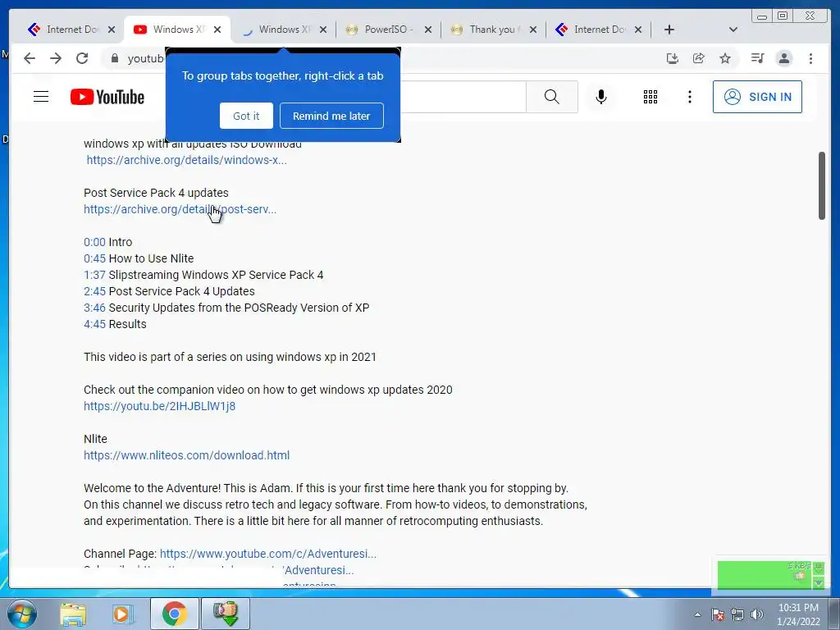Click the install/download page icon in address bar
The width and height of the screenshot is (840, 630).
coord(673,58)
